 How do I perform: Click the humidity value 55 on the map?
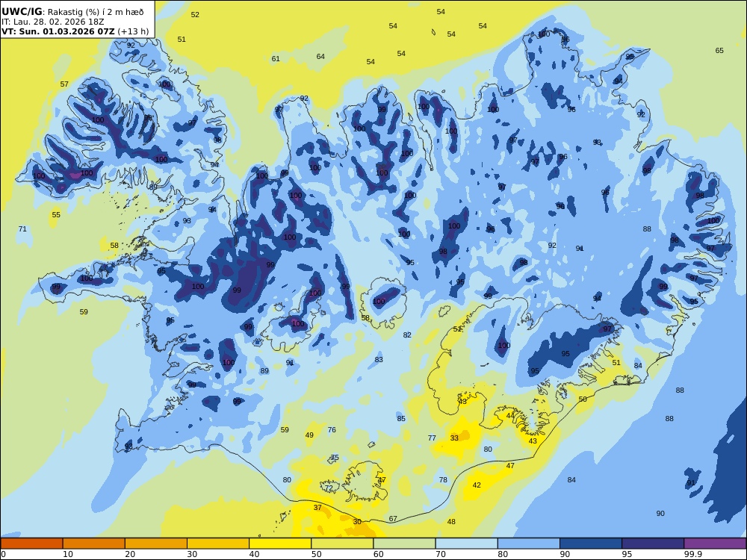pos(56,215)
